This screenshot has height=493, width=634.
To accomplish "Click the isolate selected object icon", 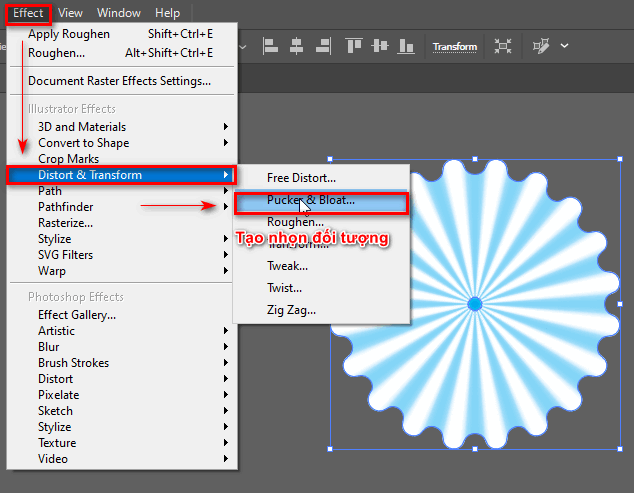I will click(x=503, y=46).
